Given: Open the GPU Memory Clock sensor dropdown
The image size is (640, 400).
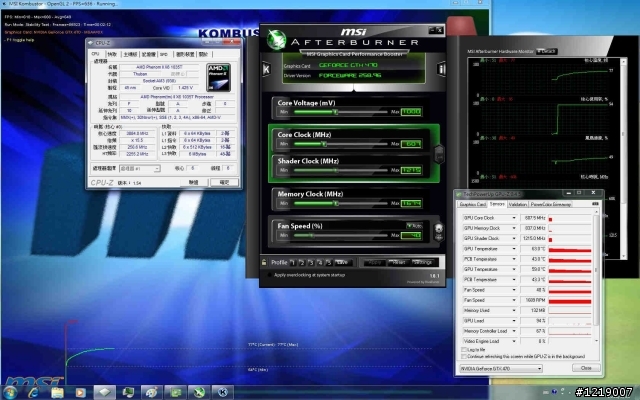Looking at the screenshot, I should point(514,228).
